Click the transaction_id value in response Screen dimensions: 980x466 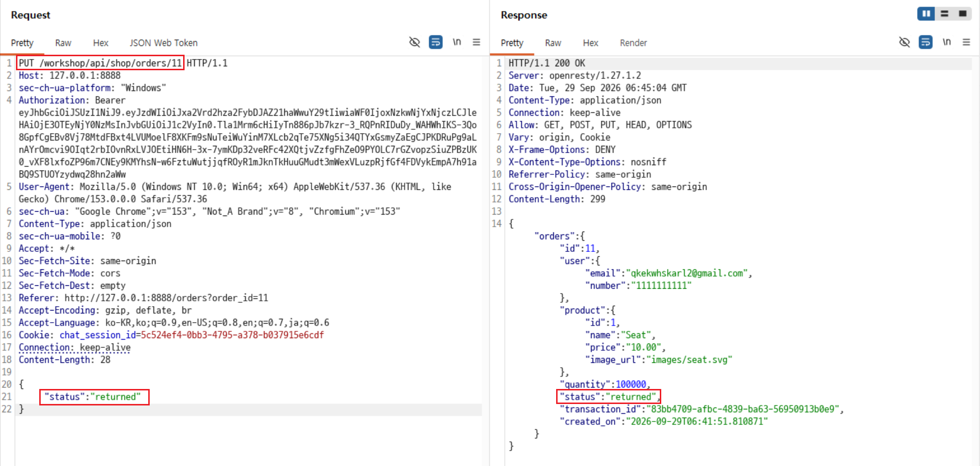743,409
